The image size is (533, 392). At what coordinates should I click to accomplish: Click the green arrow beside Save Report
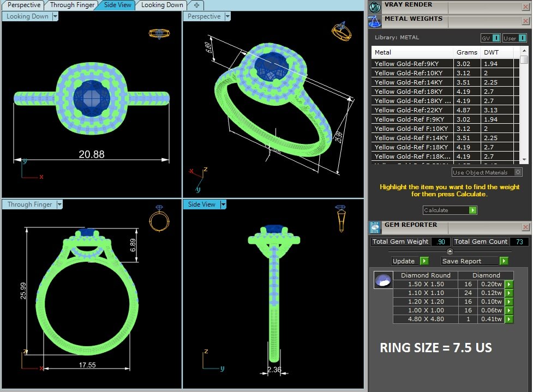coord(504,261)
